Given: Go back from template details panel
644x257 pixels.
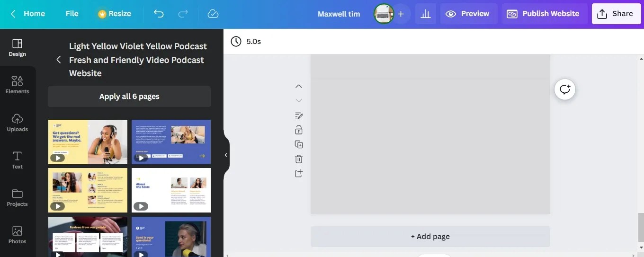Looking at the screenshot, I should coord(59,60).
